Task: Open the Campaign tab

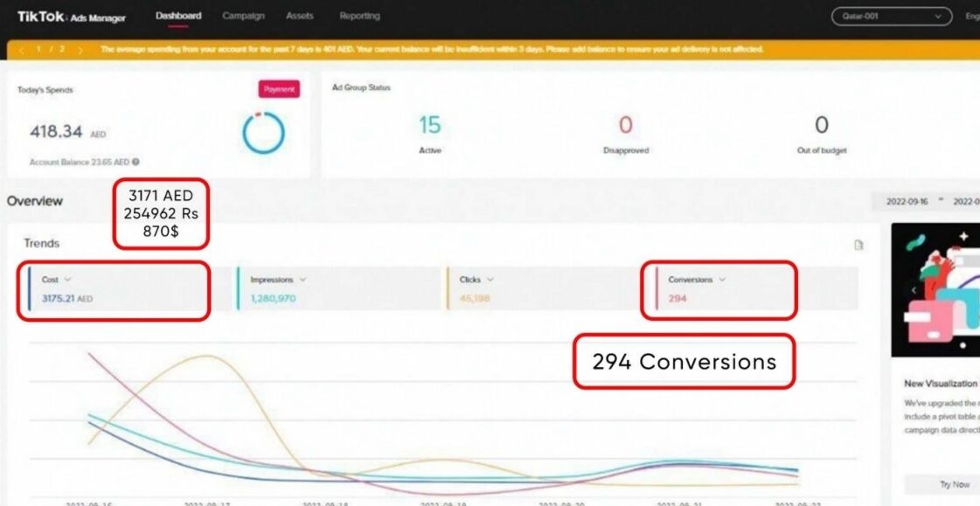Action: click(243, 16)
